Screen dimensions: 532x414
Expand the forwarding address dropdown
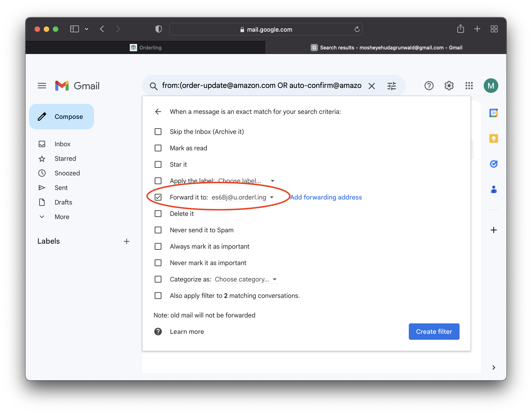point(272,197)
